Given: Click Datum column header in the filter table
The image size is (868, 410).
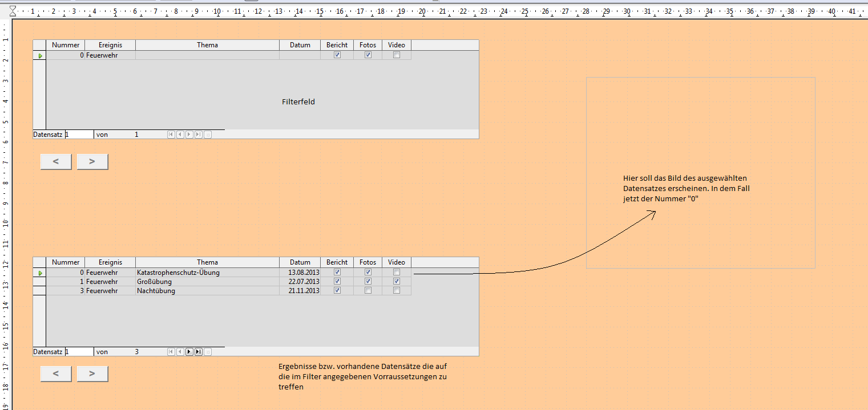Looking at the screenshot, I should 300,45.
